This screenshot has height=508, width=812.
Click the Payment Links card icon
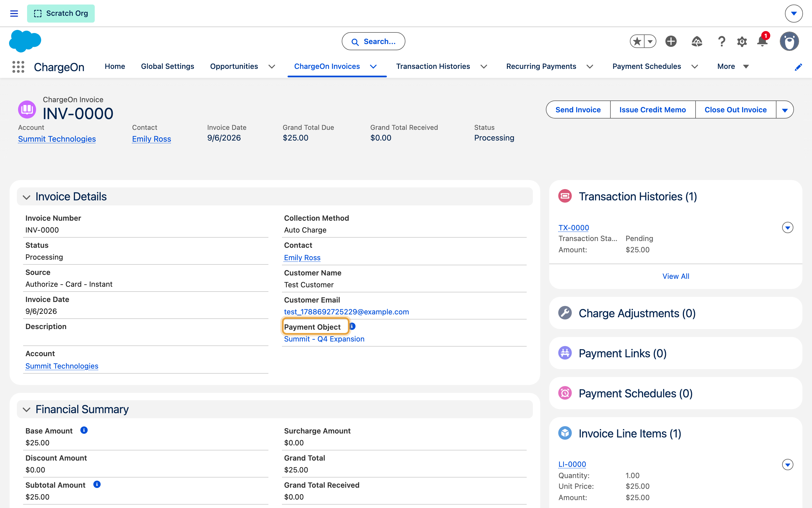[x=565, y=353]
